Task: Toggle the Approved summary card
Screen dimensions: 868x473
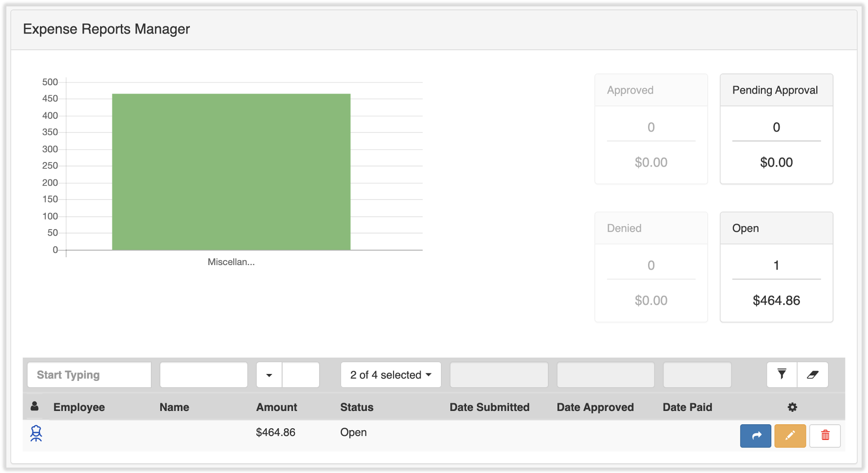Action: (x=651, y=129)
